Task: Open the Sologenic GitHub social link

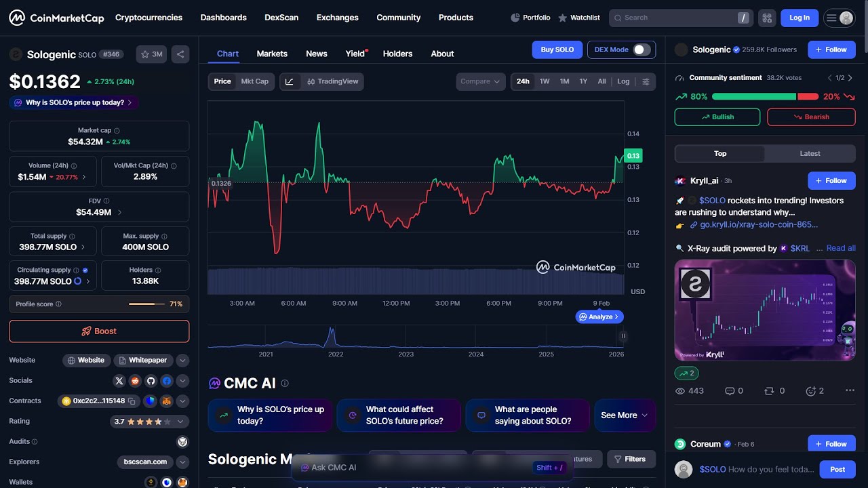Action: tap(151, 381)
